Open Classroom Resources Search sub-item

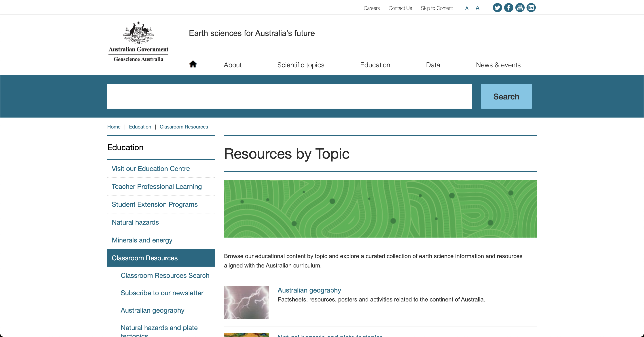coord(165,276)
